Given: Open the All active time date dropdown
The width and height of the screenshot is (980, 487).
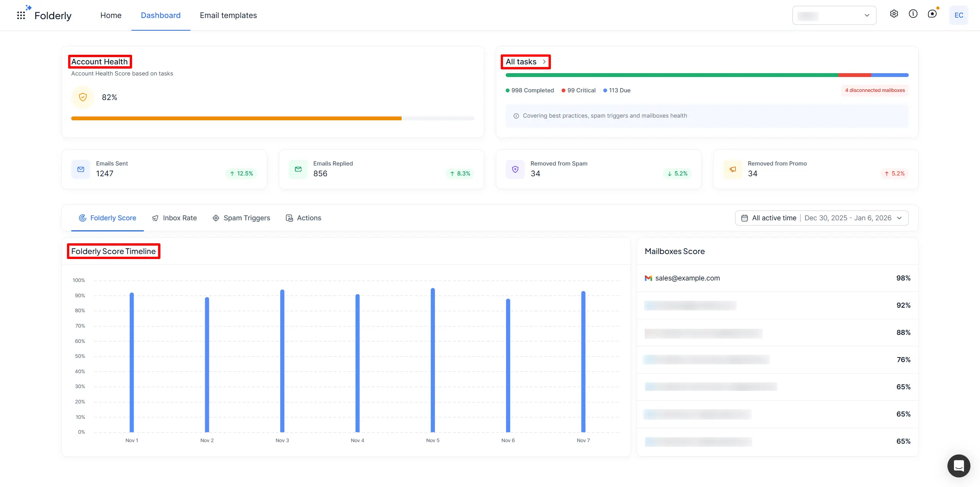Looking at the screenshot, I should [x=822, y=218].
